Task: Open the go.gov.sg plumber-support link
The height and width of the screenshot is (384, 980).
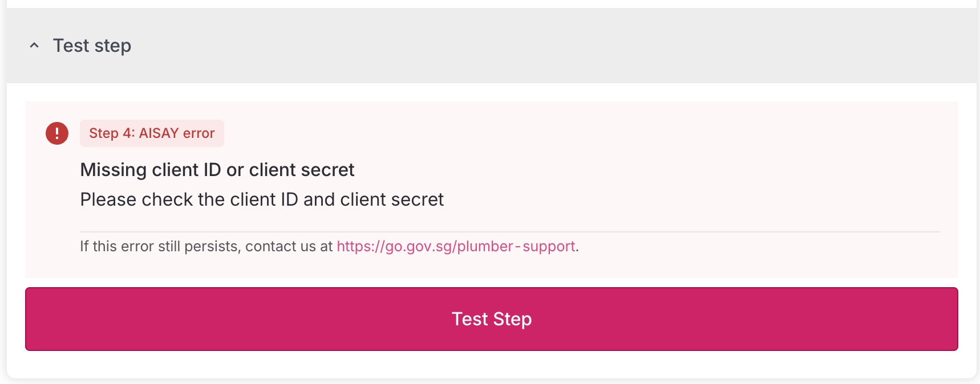Action: click(455, 246)
